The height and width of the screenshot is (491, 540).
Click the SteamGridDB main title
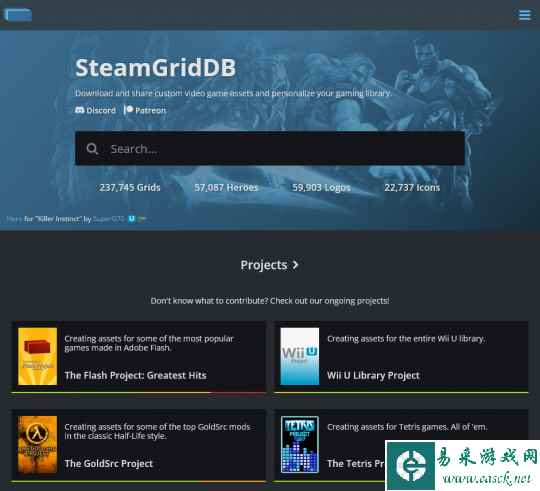[x=155, y=67]
